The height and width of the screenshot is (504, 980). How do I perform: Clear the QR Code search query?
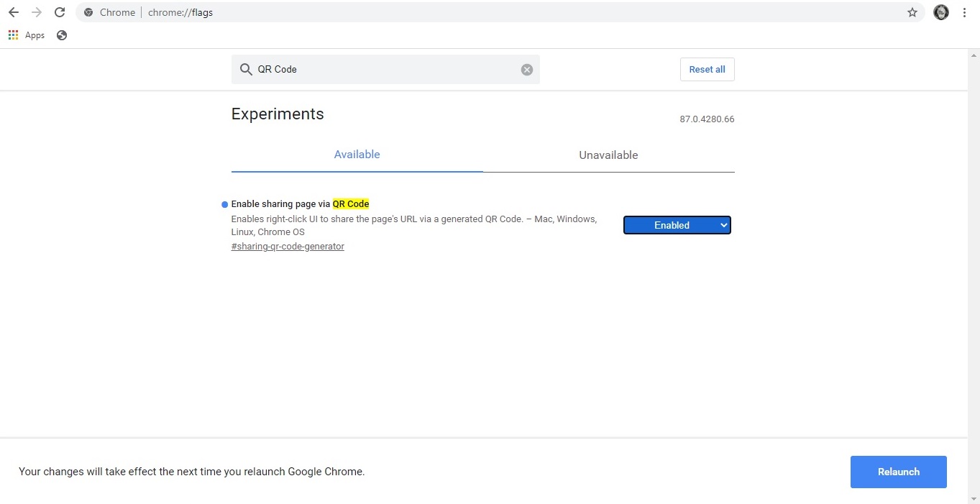[526, 69]
